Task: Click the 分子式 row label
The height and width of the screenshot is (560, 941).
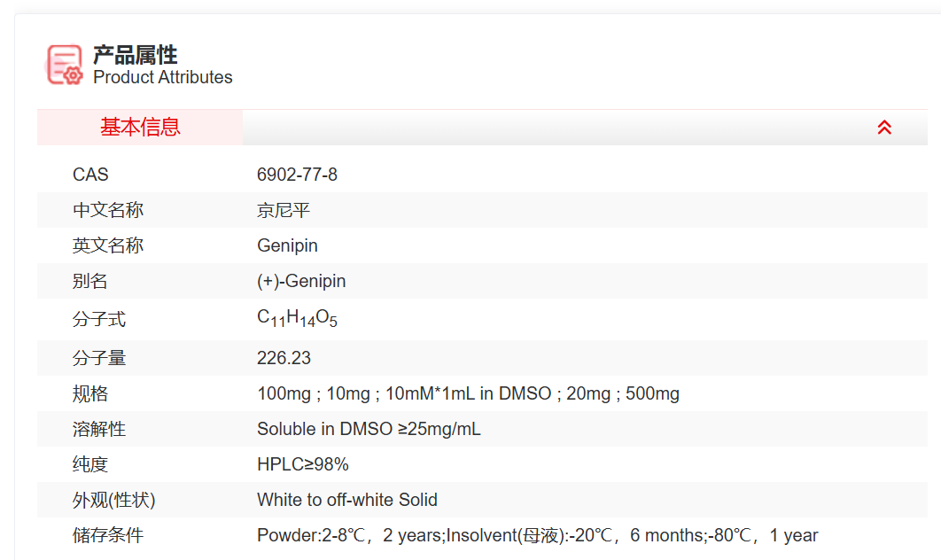Action: pos(99,319)
